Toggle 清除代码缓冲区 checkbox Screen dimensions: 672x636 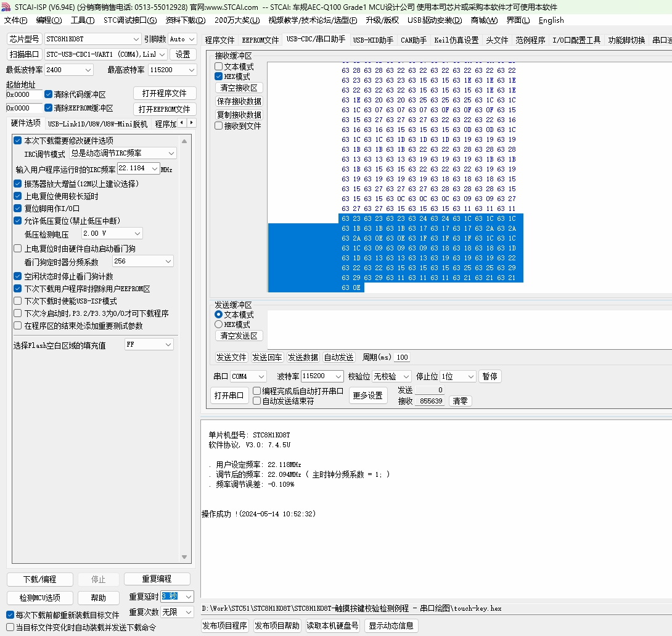pos(49,94)
